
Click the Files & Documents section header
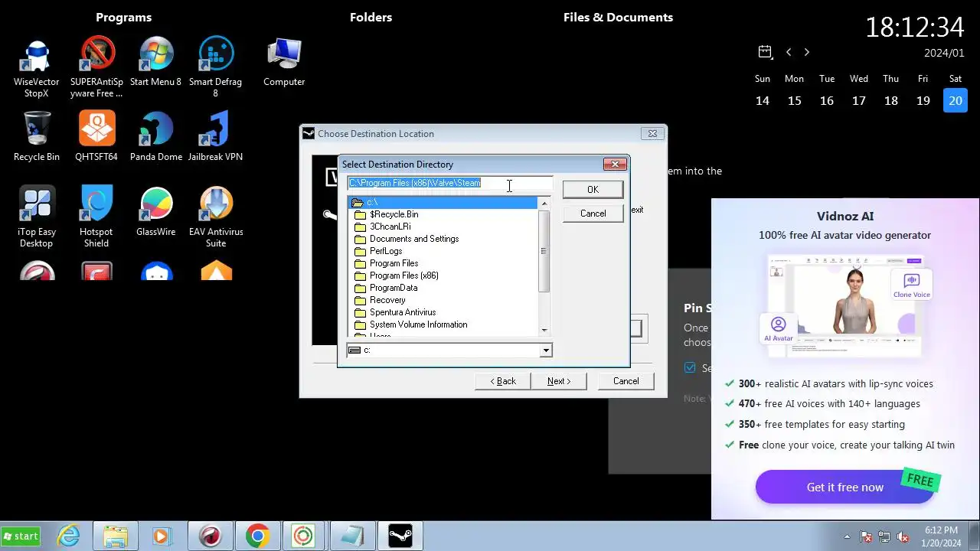pos(618,17)
